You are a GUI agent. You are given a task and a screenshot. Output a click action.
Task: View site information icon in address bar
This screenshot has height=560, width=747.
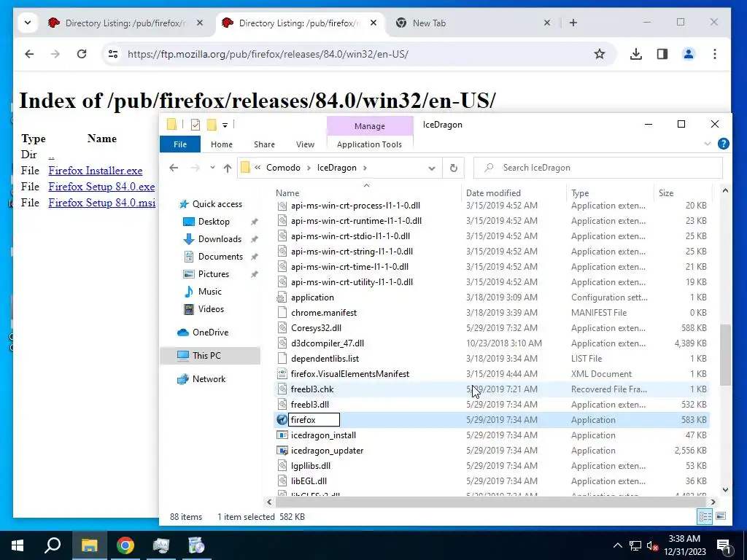click(113, 54)
